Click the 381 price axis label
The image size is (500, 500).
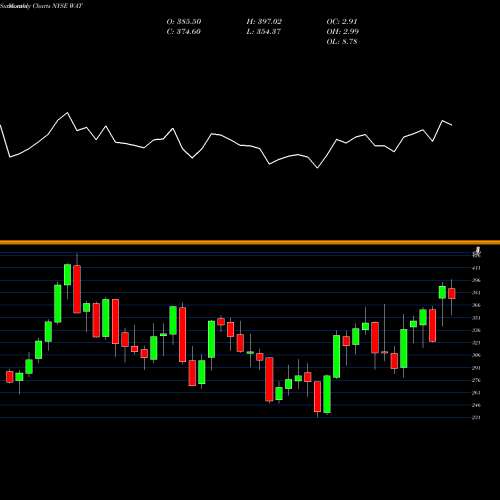[476, 293]
